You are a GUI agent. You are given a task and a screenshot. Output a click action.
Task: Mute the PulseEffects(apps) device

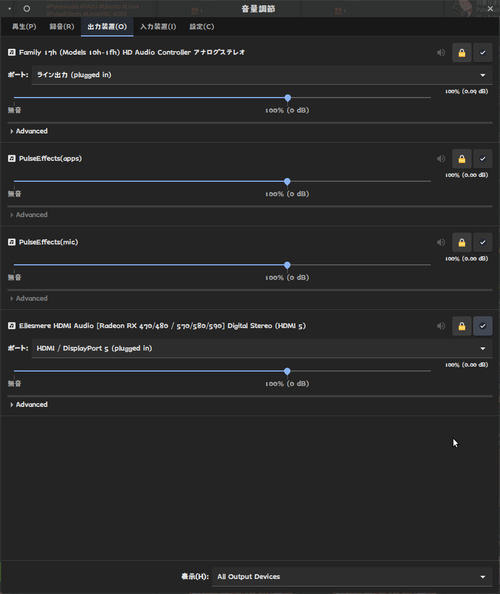coord(441,159)
